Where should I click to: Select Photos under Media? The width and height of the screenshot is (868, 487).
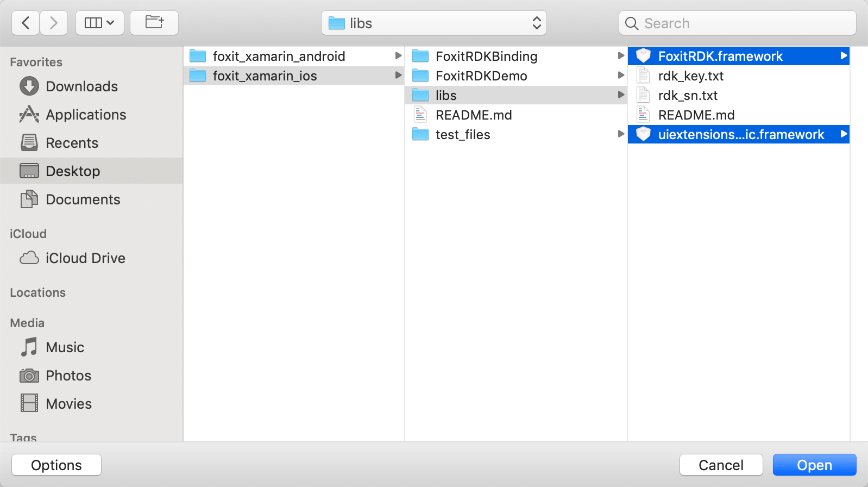tap(91, 375)
